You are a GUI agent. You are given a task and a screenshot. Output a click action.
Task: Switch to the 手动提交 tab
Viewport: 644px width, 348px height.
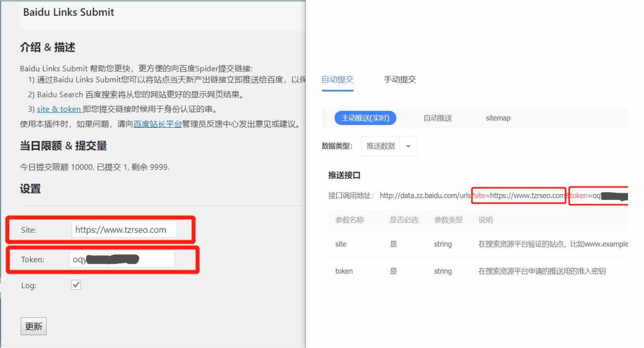click(x=400, y=79)
